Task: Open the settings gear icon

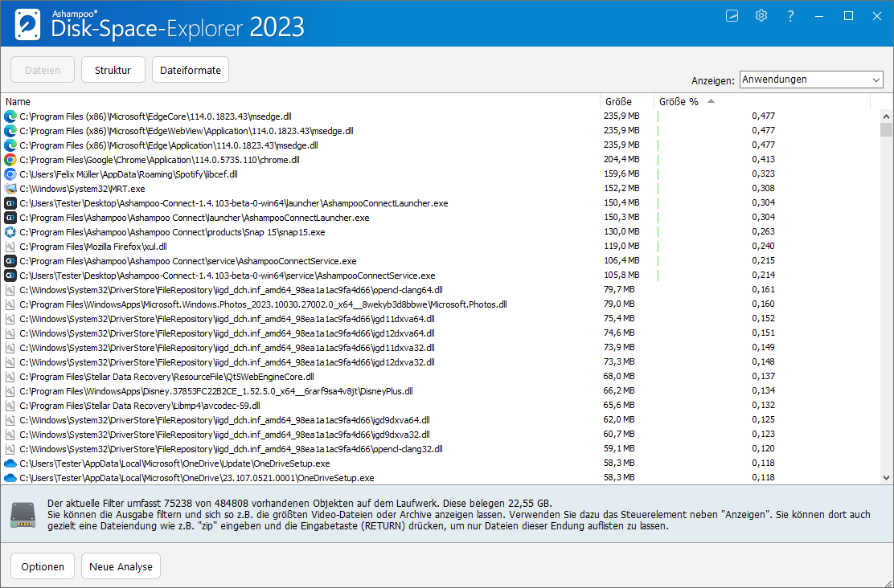Action: pos(761,16)
